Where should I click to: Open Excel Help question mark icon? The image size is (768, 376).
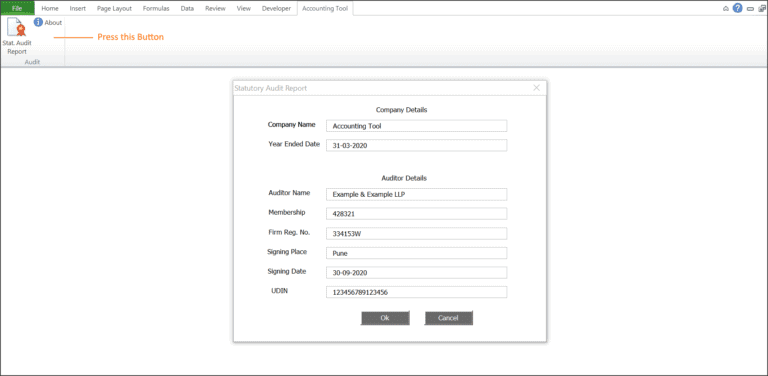point(738,8)
